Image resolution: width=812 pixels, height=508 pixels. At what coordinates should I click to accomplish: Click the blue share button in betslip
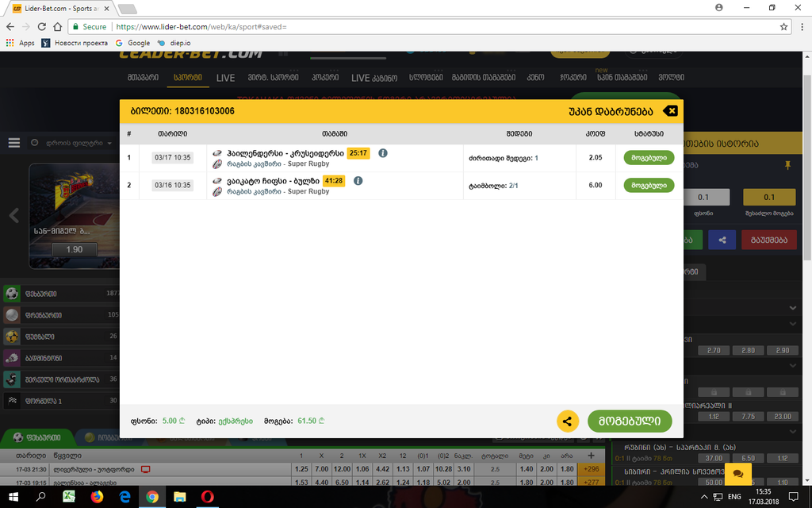click(722, 240)
